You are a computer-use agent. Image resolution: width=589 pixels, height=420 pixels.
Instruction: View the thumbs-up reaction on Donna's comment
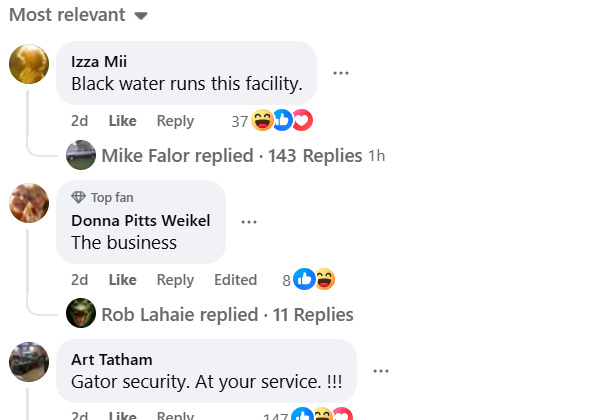pyautogui.click(x=304, y=279)
